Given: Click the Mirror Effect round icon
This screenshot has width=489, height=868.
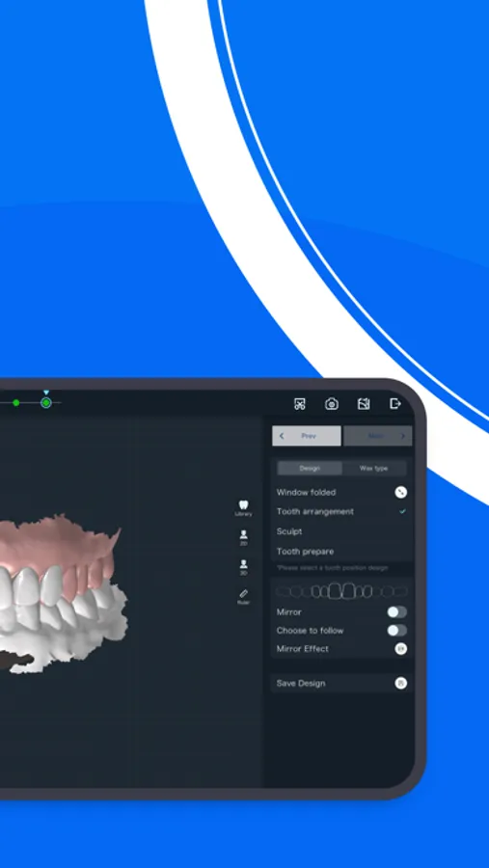Looking at the screenshot, I should [x=401, y=649].
